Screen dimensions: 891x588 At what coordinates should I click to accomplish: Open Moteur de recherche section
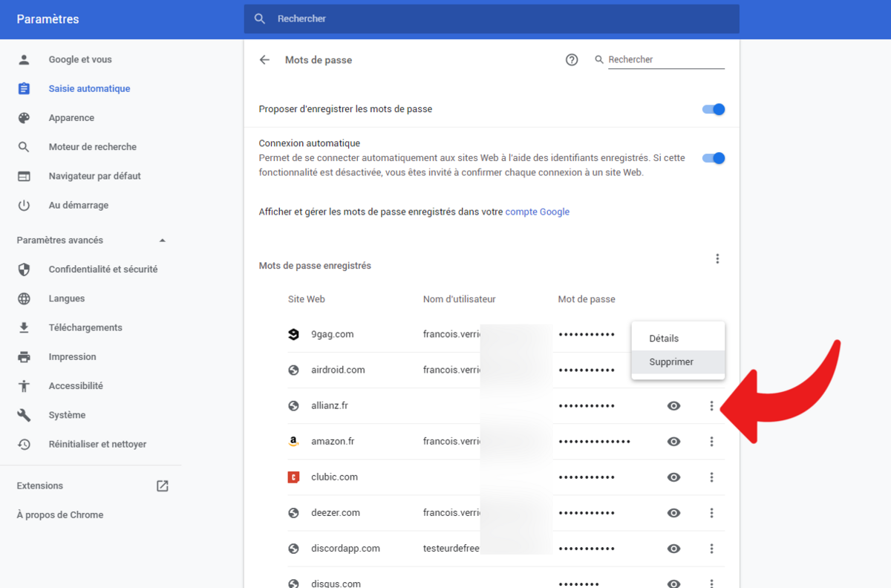[92, 147]
